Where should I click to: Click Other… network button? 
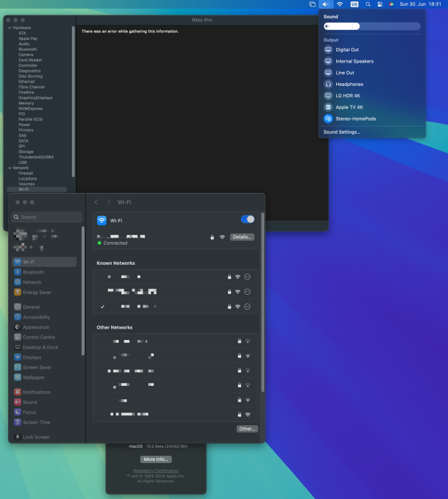pyautogui.click(x=247, y=428)
